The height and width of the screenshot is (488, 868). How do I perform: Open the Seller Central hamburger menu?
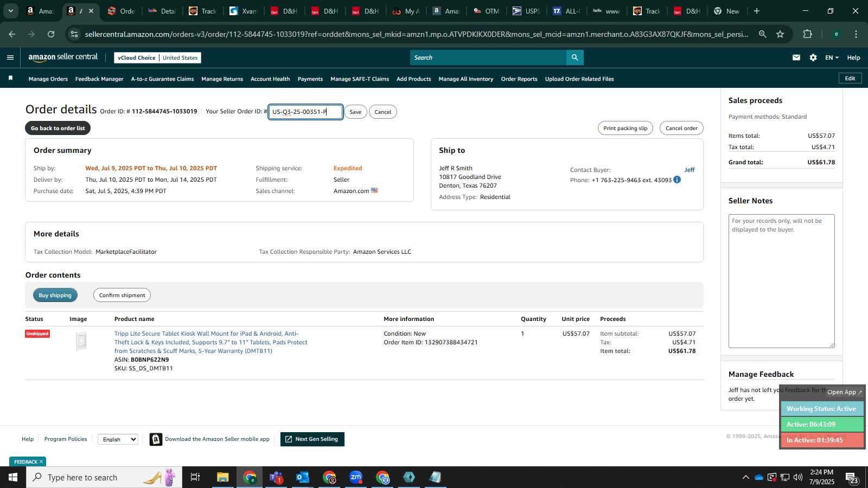(10, 57)
